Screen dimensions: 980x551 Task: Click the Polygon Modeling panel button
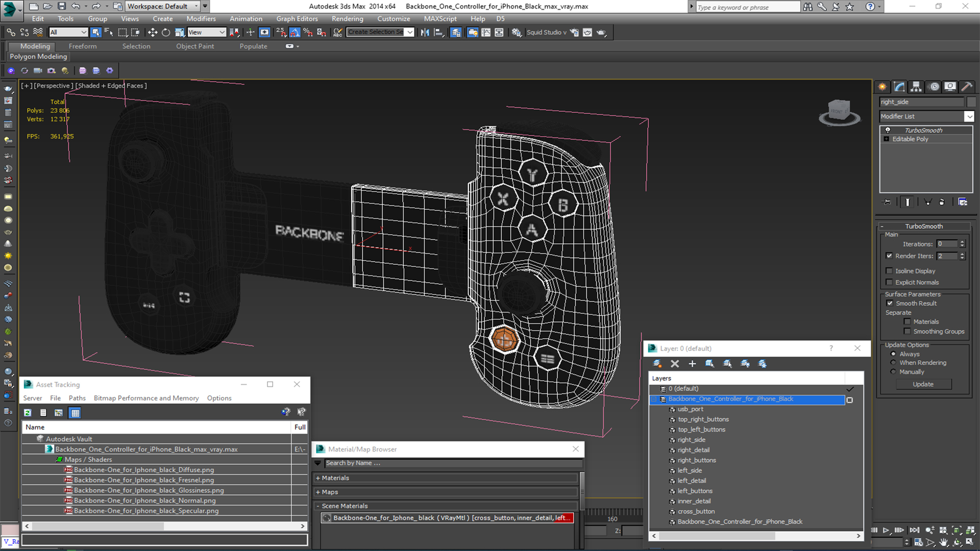click(x=38, y=57)
